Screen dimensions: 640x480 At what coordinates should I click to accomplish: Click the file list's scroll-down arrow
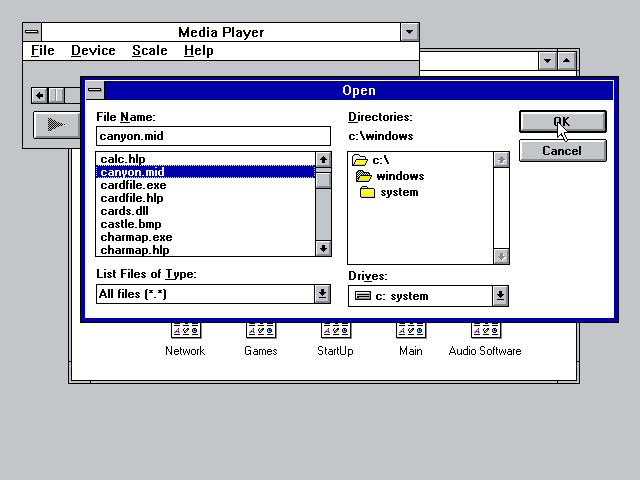tap(323, 248)
